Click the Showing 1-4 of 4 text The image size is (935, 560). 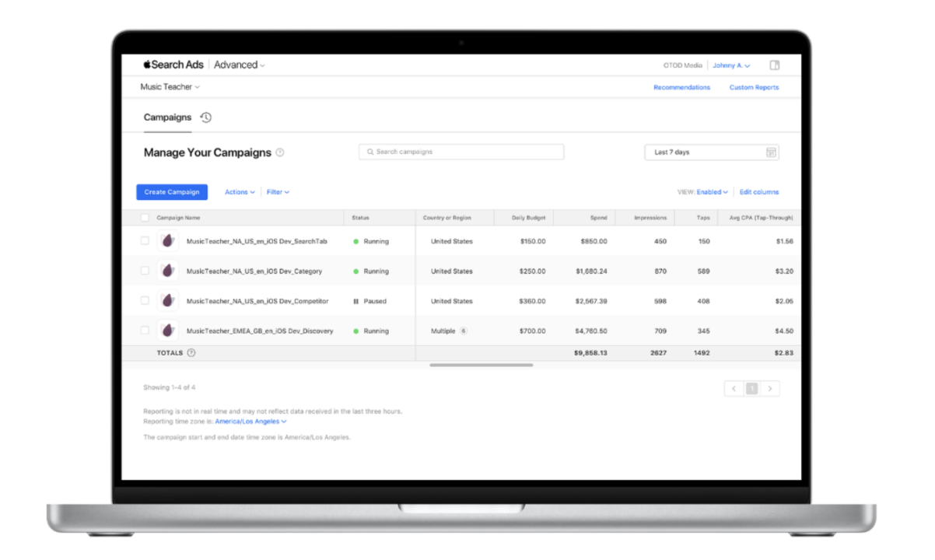tap(170, 387)
